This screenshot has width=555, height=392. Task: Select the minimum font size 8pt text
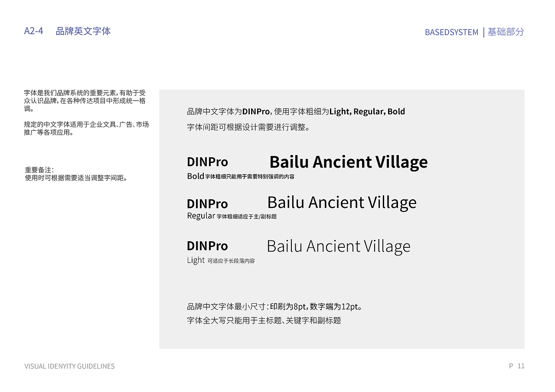[x=274, y=306]
